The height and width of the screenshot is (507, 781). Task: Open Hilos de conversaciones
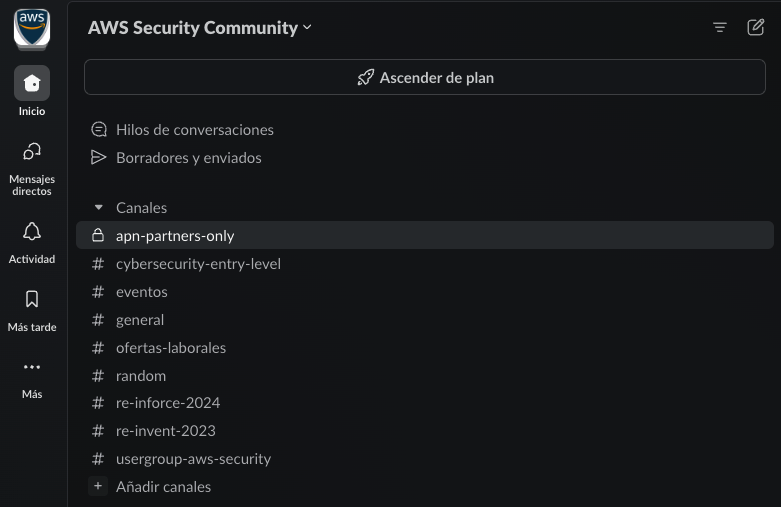(x=194, y=129)
